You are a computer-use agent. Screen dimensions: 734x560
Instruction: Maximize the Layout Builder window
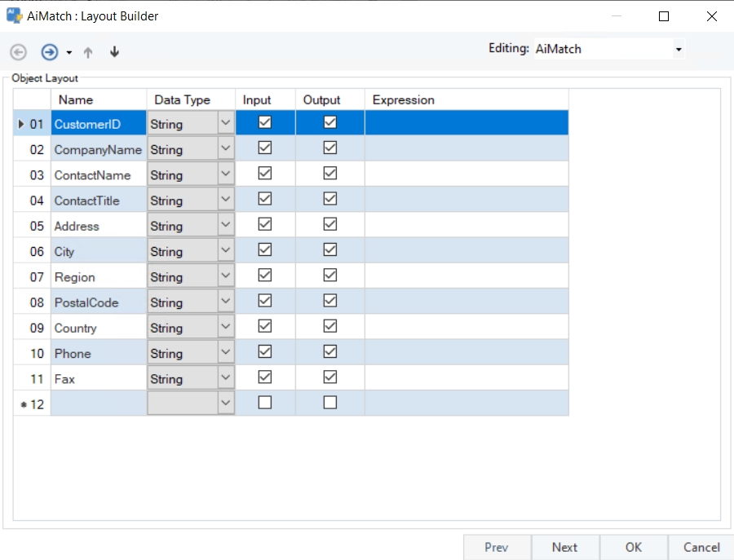(x=664, y=16)
